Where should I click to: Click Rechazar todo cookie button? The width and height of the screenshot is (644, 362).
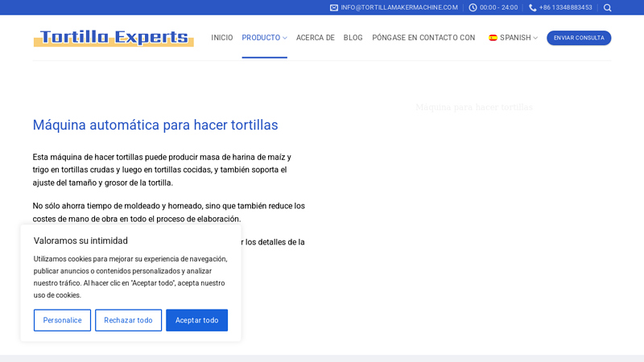click(128, 320)
